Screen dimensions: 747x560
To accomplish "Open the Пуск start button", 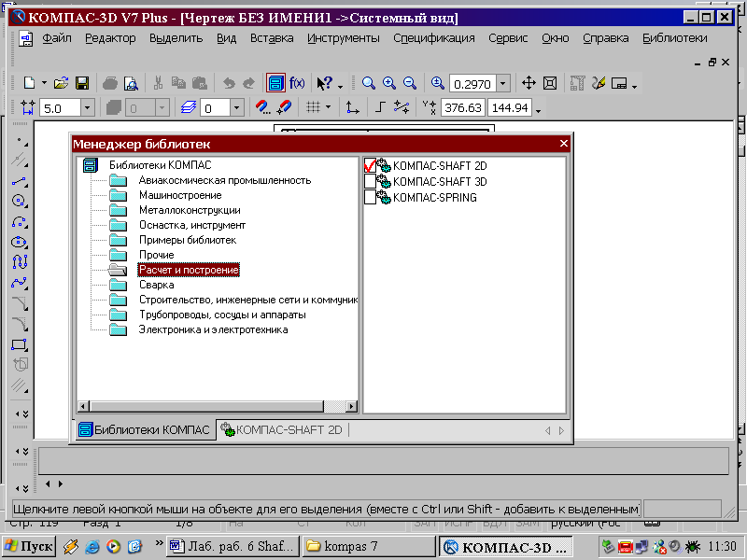I will tap(29, 546).
